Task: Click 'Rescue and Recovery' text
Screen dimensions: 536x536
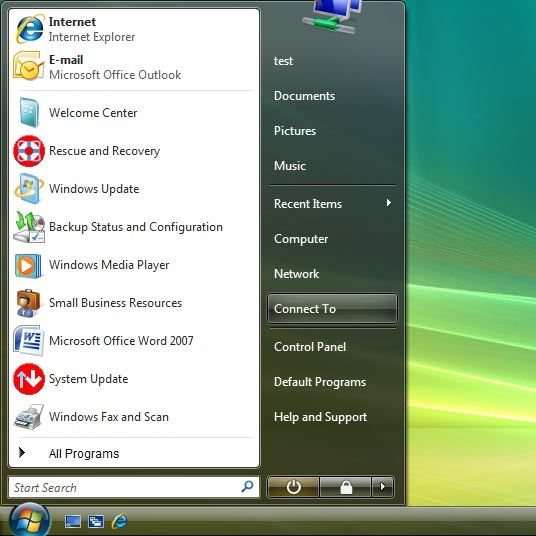Action: 104,151
